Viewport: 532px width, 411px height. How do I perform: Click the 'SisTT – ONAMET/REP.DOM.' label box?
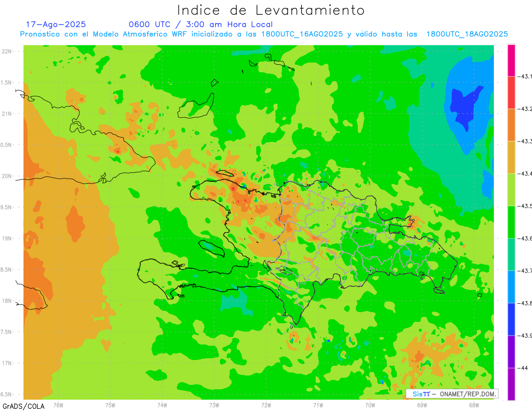[x=452, y=394]
